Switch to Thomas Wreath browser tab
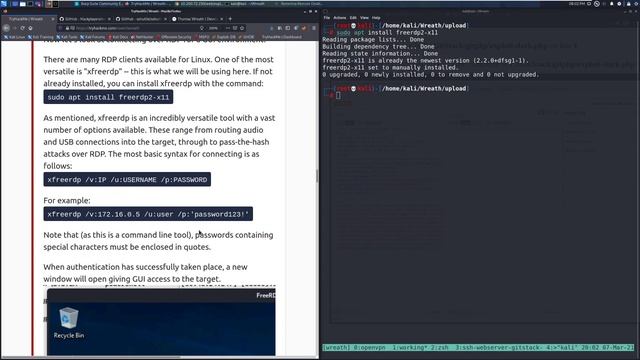The height and width of the screenshot is (360, 640). click(198, 19)
